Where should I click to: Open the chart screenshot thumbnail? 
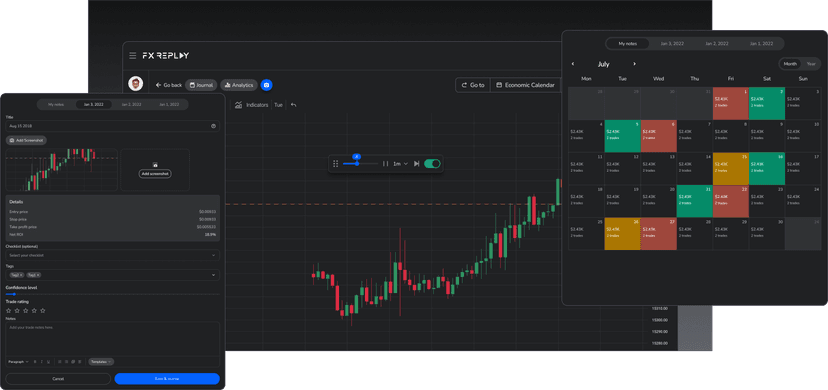61,170
